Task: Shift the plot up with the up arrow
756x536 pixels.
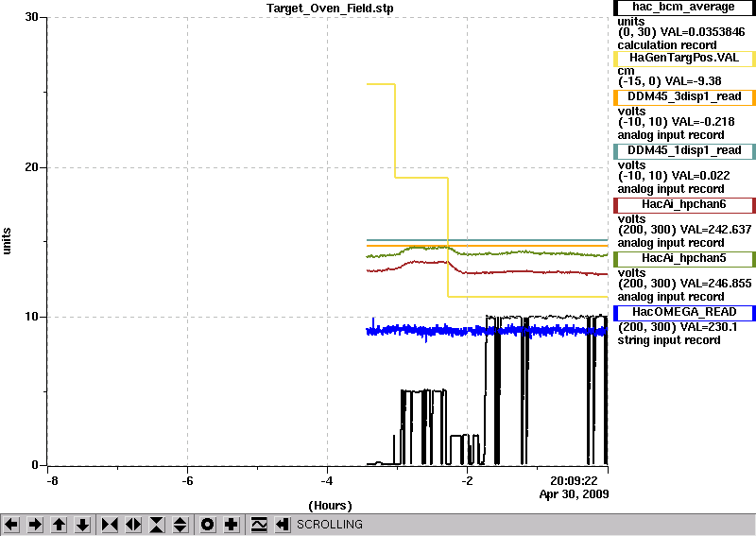Action: pos(59,525)
